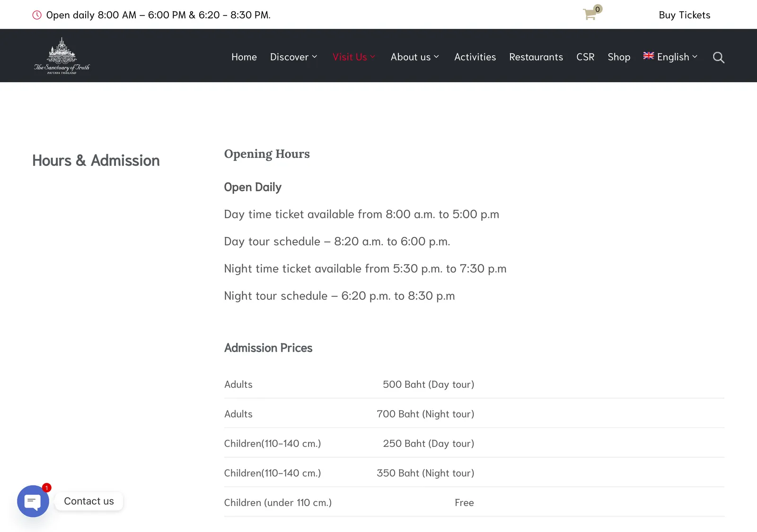Open the English language selector
This screenshot has height=532, width=757.
tap(670, 57)
